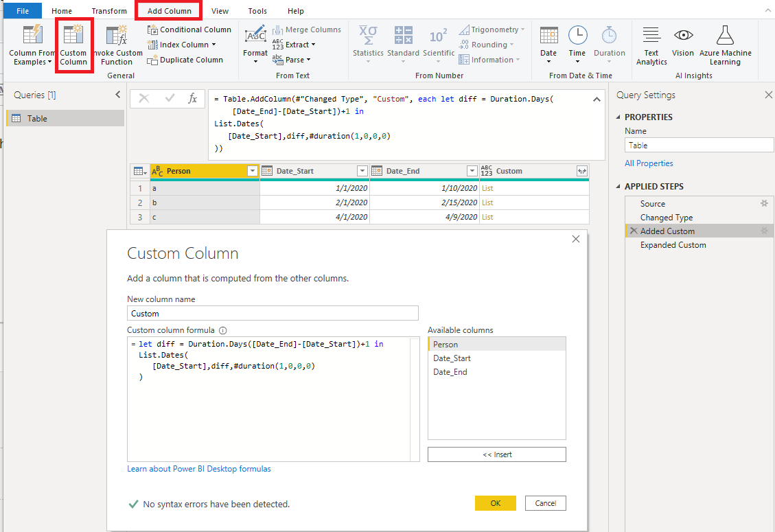Select the Table query
775x532 pixels.
[x=65, y=118]
